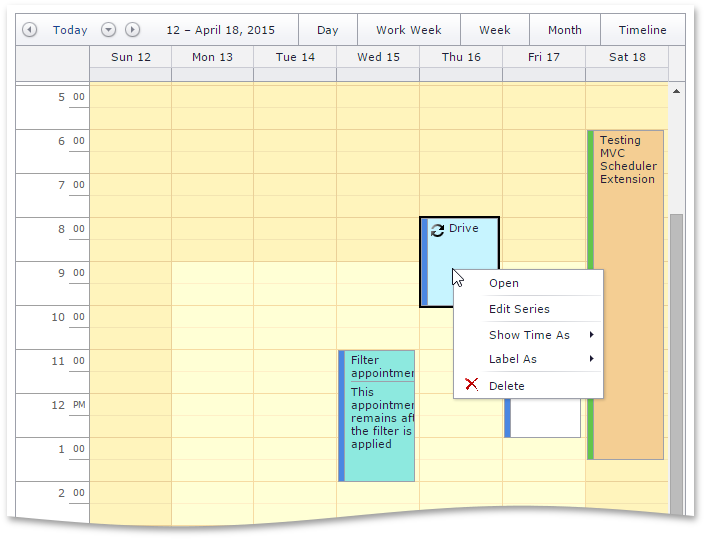
Task: Click the 5 00 time ruler label
Action: (x=71, y=97)
